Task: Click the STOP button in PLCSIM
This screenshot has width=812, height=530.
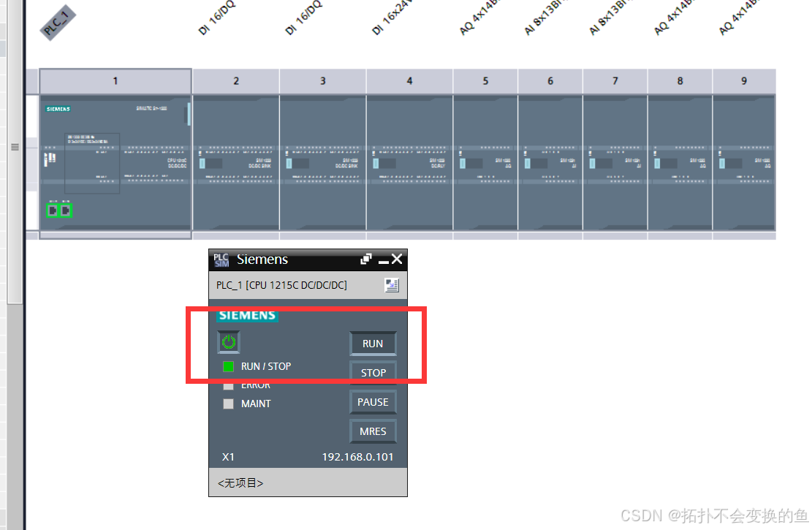Action: pyautogui.click(x=373, y=373)
